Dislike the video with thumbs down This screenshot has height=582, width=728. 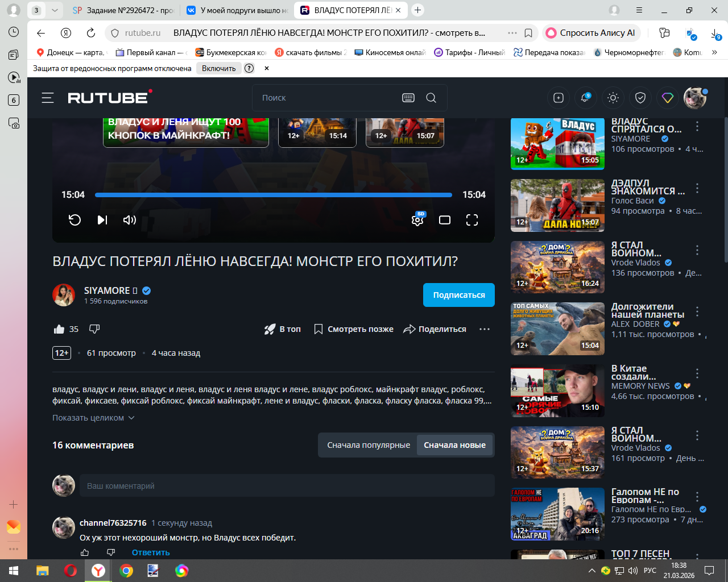click(x=95, y=329)
